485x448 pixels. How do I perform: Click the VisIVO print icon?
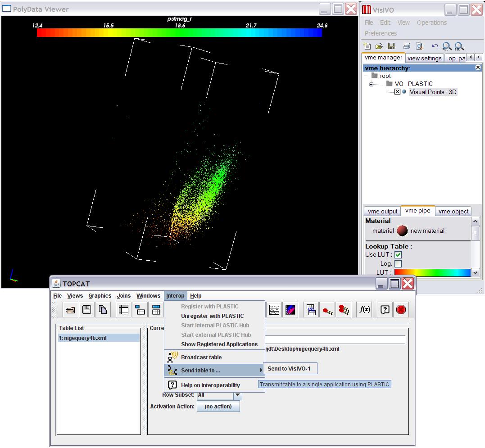point(407,46)
